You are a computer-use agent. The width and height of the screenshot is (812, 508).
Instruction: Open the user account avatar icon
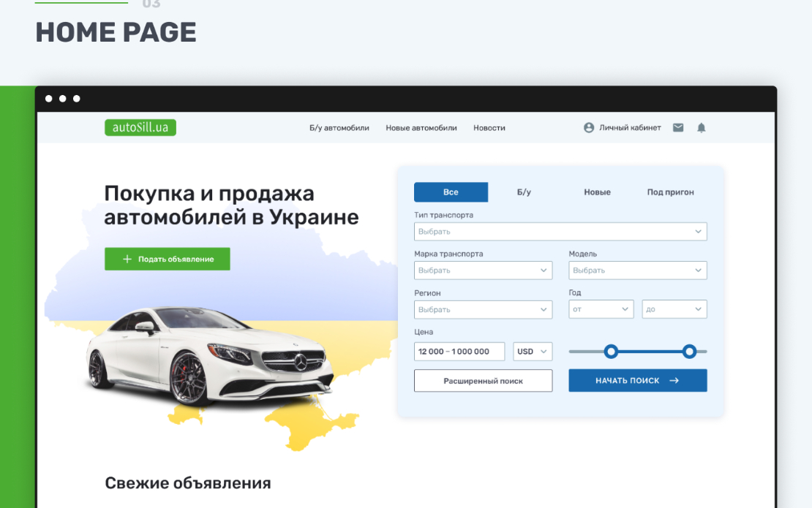pos(589,128)
